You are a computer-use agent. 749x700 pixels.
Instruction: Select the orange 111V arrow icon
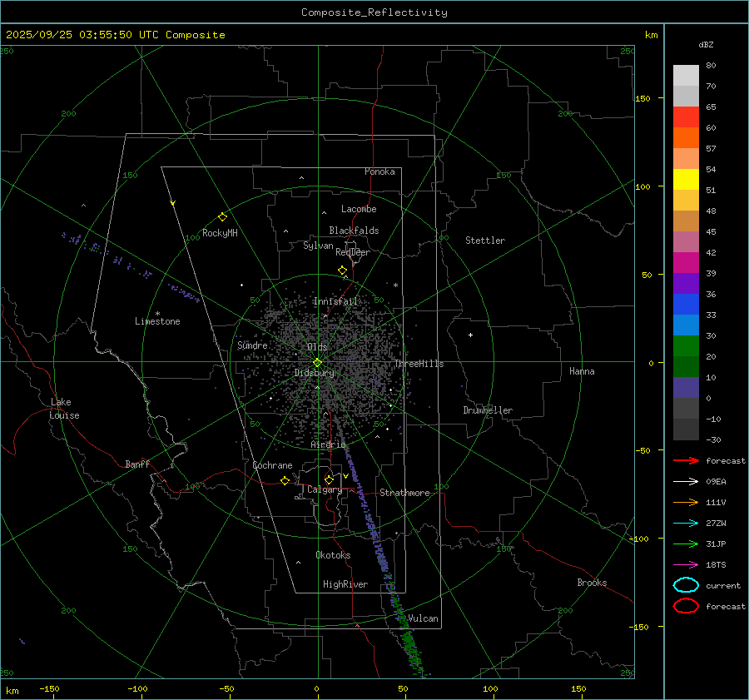pyautogui.click(x=686, y=502)
